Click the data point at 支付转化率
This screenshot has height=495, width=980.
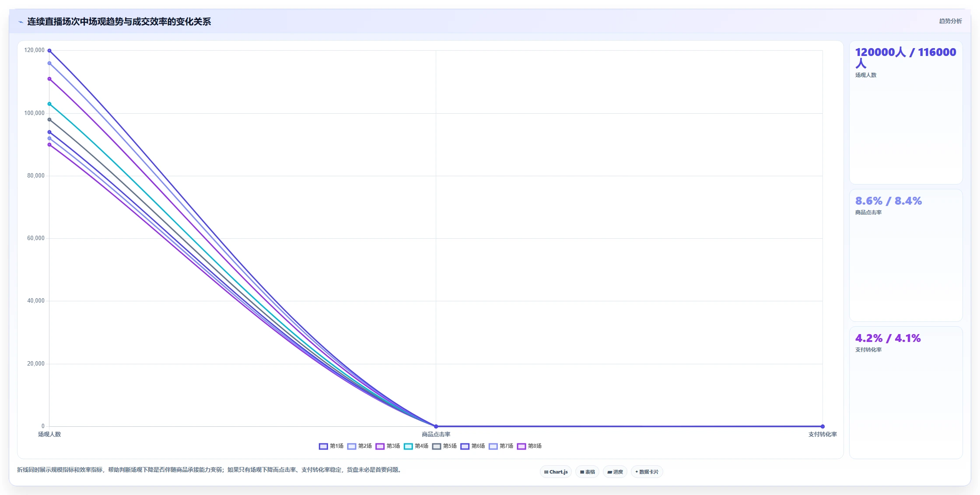822,426
